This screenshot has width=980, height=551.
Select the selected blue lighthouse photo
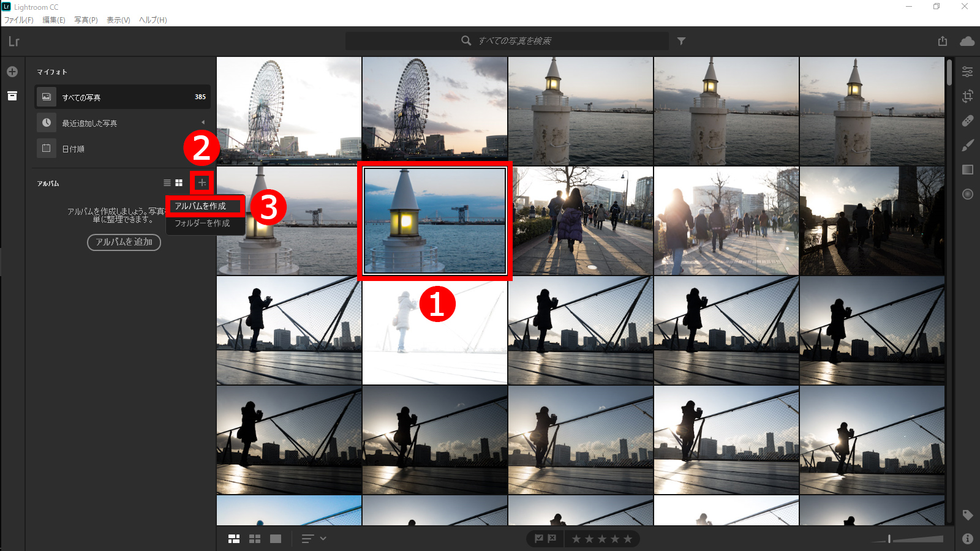click(x=435, y=221)
